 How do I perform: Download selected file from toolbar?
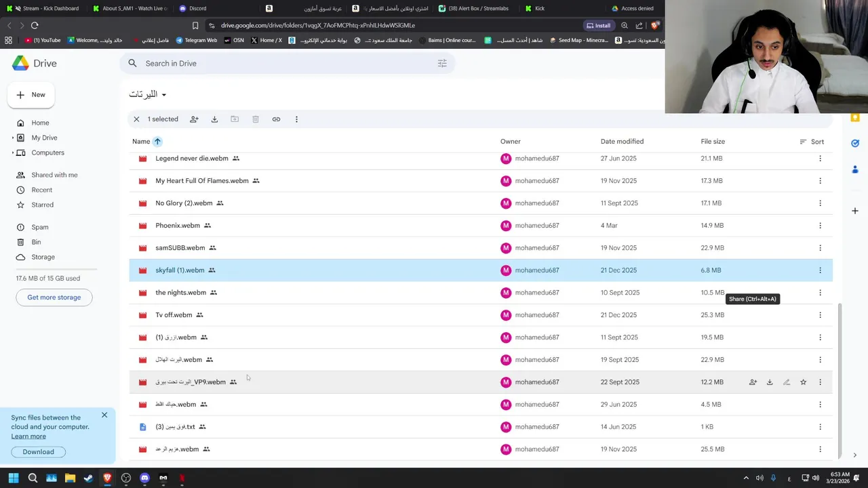214,119
